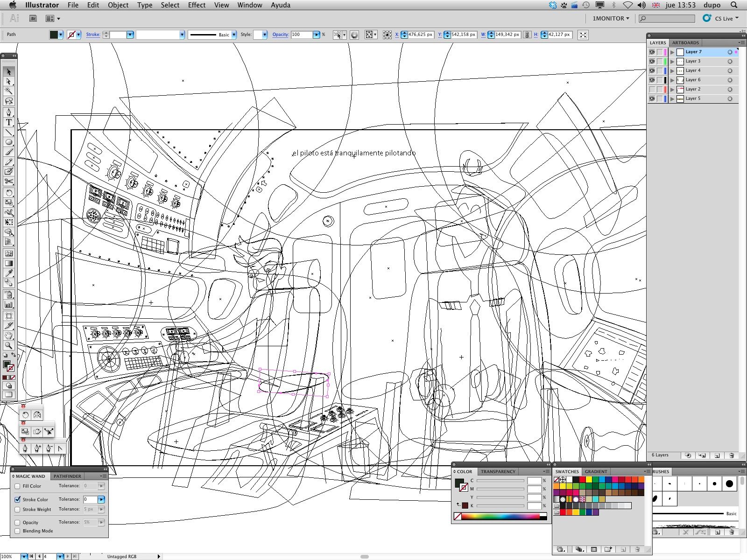Image resolution: width=747 pixels, height=560 pixels.
Task: Activate the Eyedropper tool
Action: pyautogui.click(x=9, y=273)
